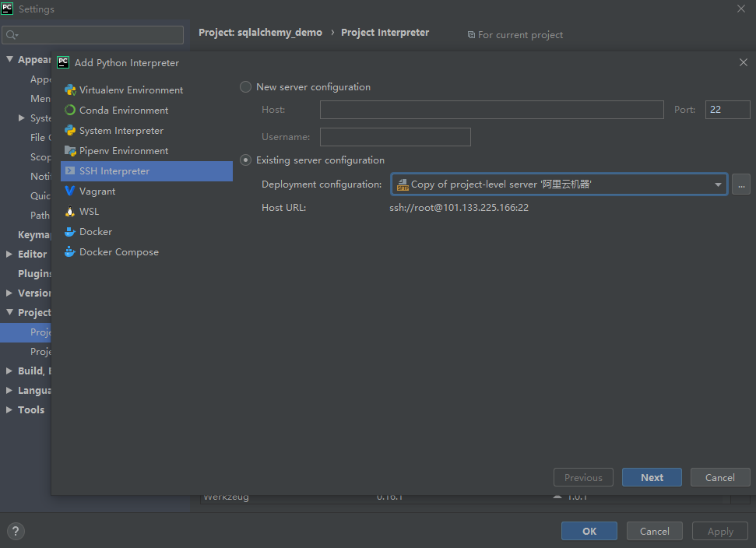
Task: Click the SFTP server icon in deployment combo
Action: [x=403, y=184]
